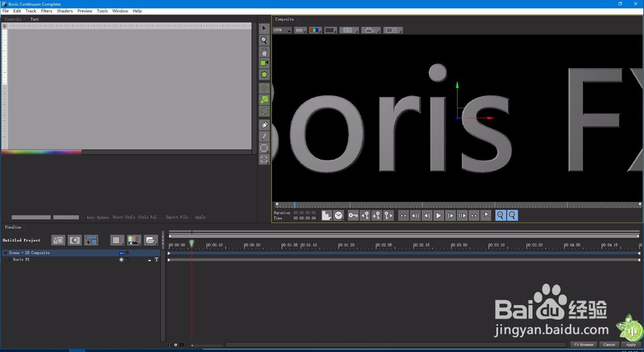Open the camera view dropdown
The image size is (644, 352).
click(370, 30)
